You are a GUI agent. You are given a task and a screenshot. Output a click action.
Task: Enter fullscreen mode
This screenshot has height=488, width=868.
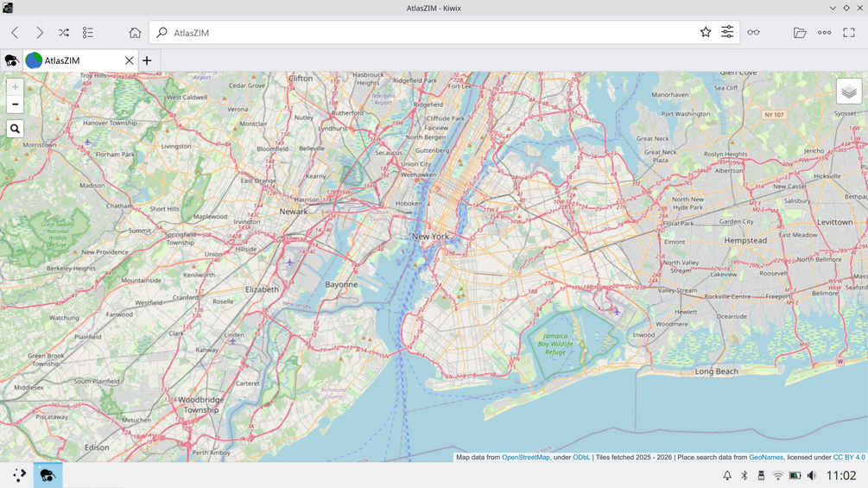(849, 33)
